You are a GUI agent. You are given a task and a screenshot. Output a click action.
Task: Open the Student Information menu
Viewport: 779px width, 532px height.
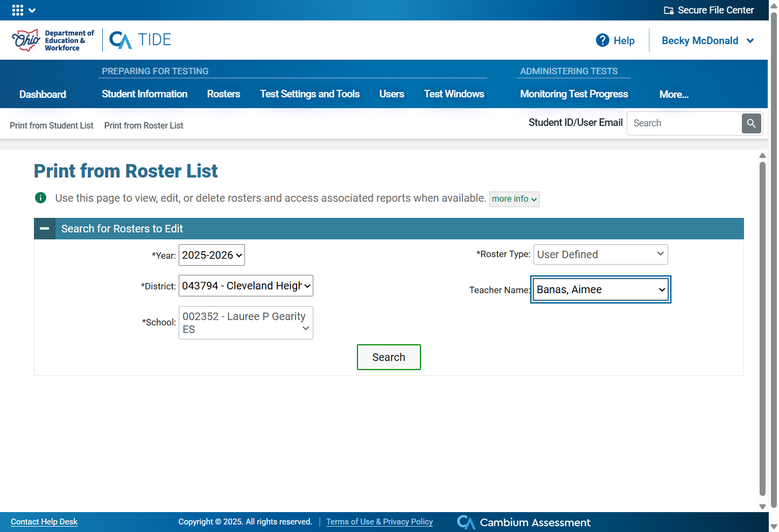[x=145, y=94]
